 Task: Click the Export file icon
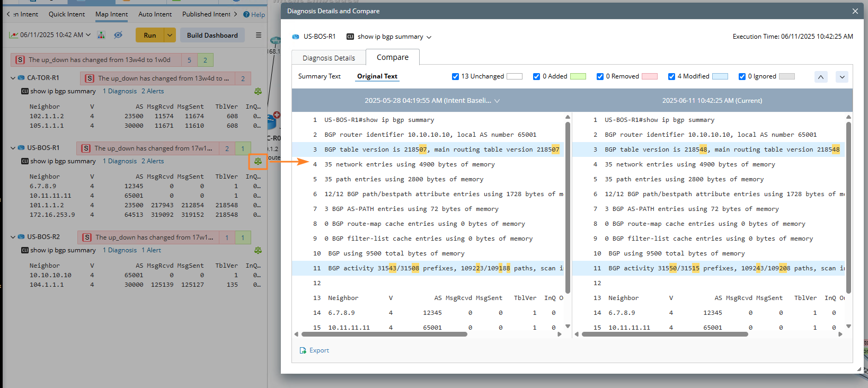click(303, 350)
